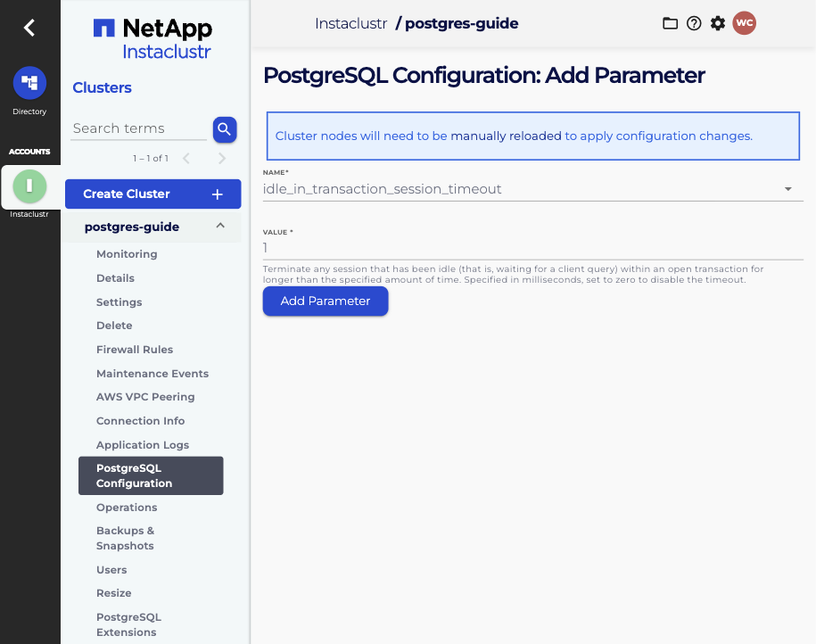Image resolution: width=816 pixels, height=644 pixels.
Task: Open the folder icon in the header
Action: pyautogui.click(x=670, y=24)
